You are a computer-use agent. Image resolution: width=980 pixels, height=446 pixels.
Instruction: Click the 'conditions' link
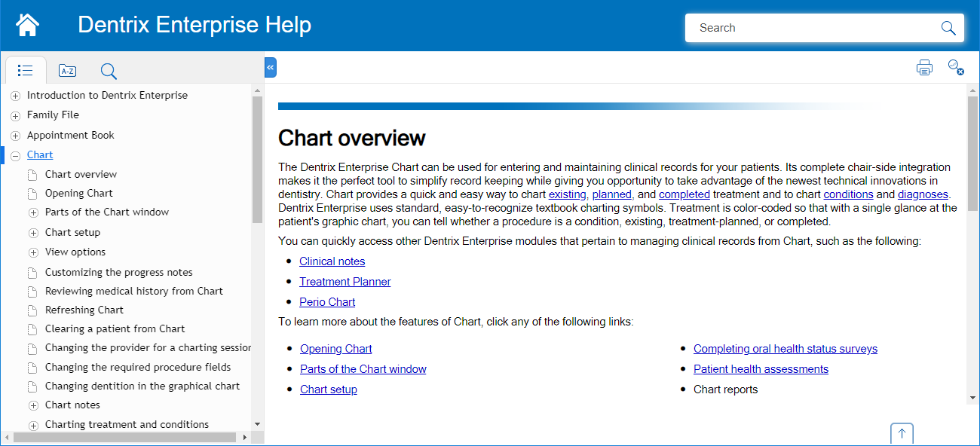tap(848, 194)
